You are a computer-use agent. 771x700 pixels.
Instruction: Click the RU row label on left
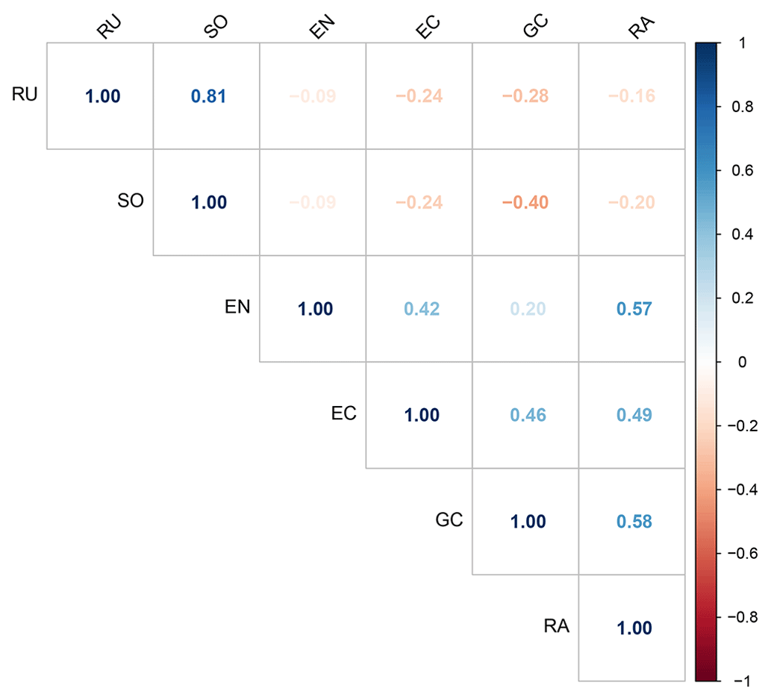tap(25, 94)
